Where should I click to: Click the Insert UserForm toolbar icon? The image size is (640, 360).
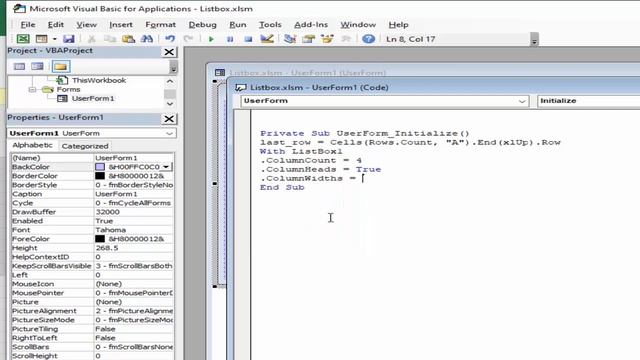pos(42,39)
